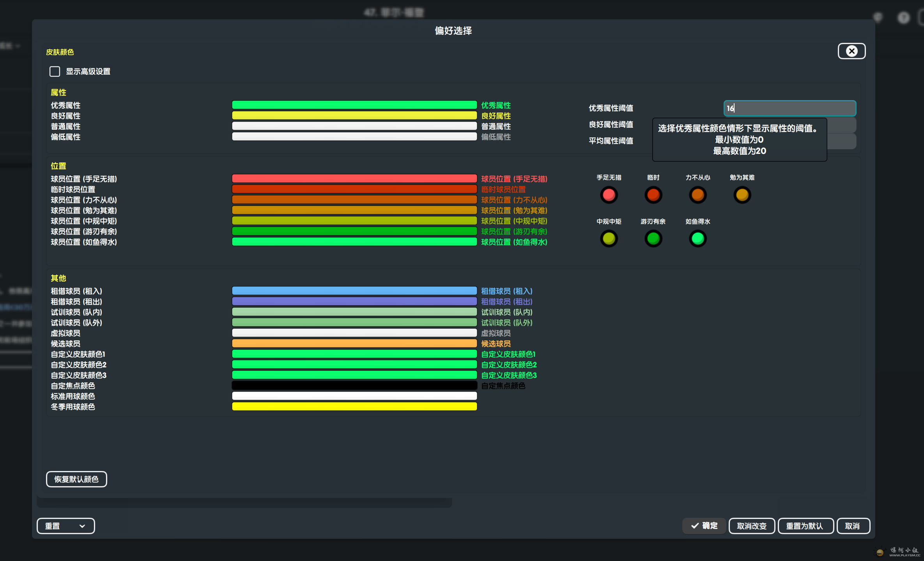Image resolution: width=924 pixels, height=561 pixels.
Task: Click the 取消改变 button
Action: 752,526
